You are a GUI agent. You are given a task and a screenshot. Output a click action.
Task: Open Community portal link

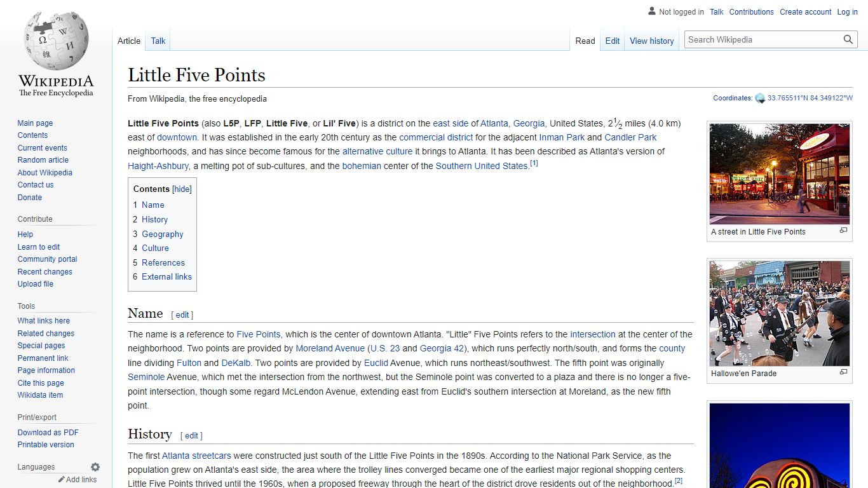[47, 259]
